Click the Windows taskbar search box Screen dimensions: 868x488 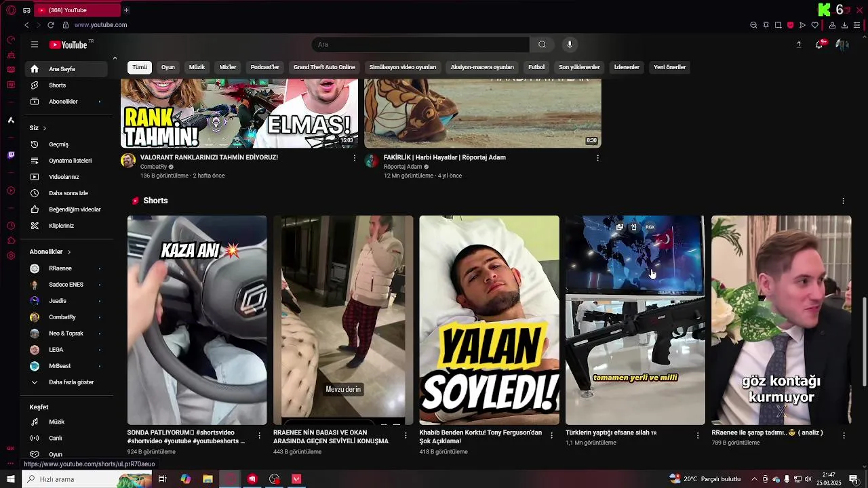click(87, 479)
